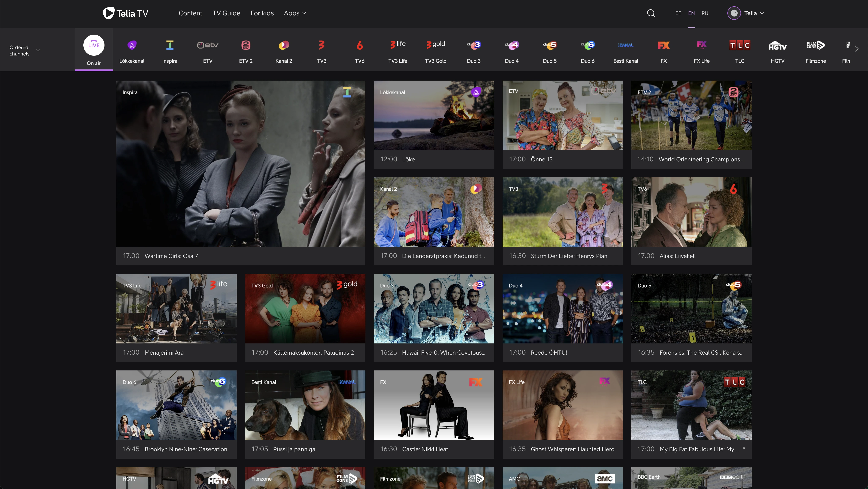Expand the Telia account menu chevron
Image resolution: width=868 pixels, height=489 pixels.
point(762,13)
